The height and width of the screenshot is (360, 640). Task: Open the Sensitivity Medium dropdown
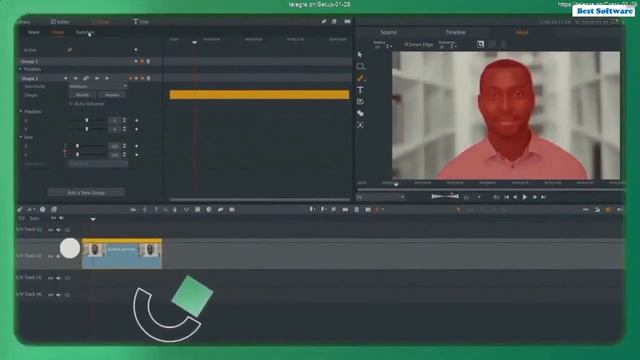tap(98, 87)
